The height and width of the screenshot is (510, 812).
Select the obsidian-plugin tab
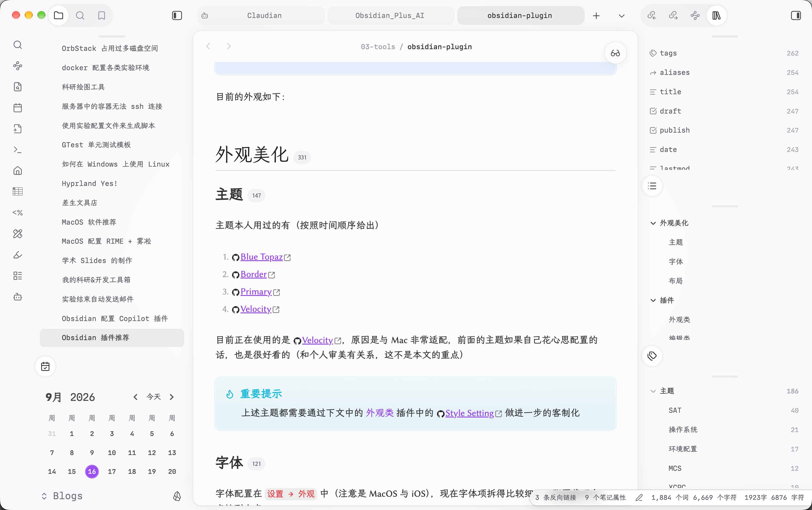(x=520, y=15)
